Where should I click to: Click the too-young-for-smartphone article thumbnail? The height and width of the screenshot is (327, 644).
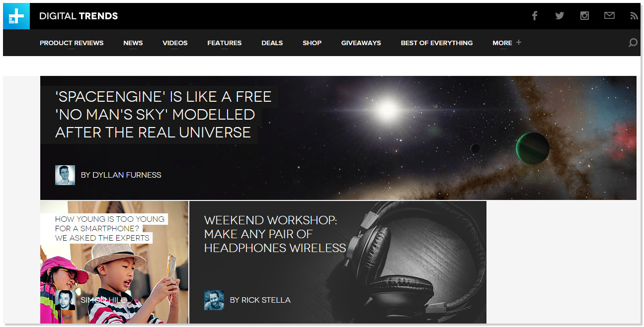coord(114,262)
